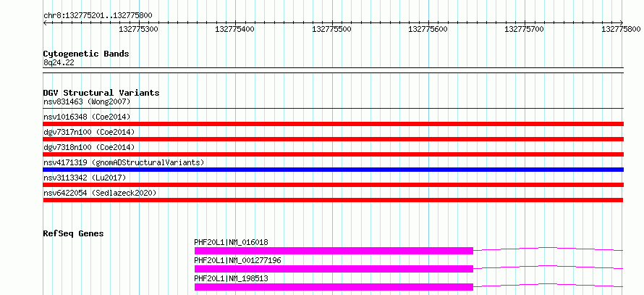Click the Cytogenetic Bands track title
Viewport: 644px width, 295px height.
(x=86, y=54)
